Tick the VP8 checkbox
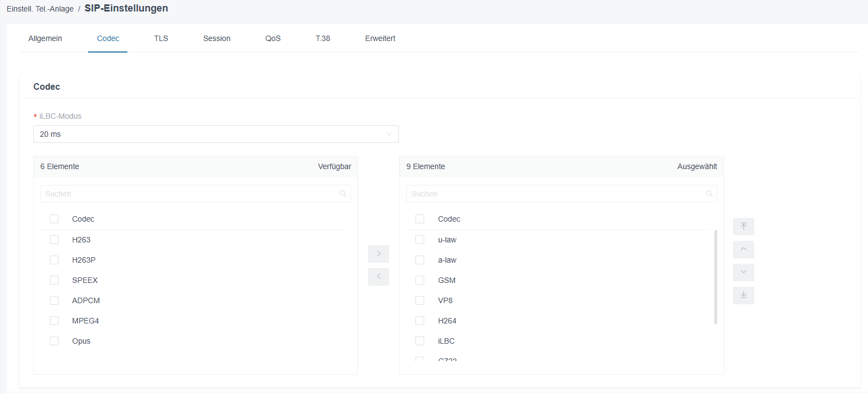The image size is (868, 394). tap(420, 300)
